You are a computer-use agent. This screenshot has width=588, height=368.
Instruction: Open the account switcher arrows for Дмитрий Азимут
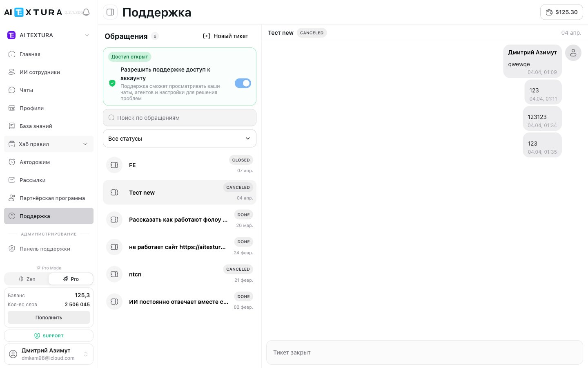[85, 354]
